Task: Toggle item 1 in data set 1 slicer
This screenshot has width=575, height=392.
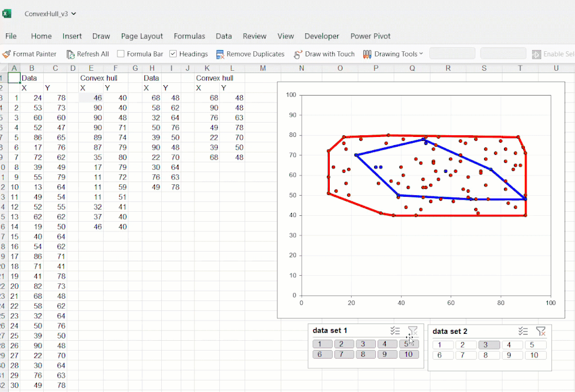Action: 323,344
